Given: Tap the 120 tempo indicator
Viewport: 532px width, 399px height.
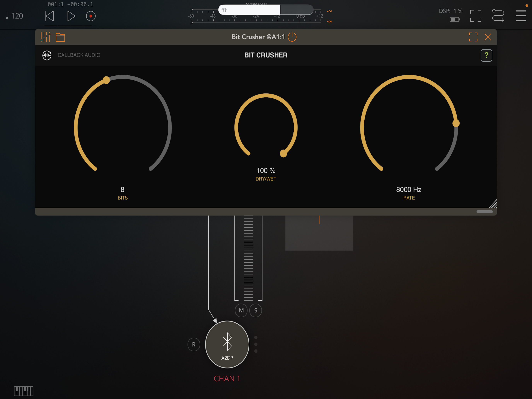Looking at the screenshot, I should (14, 16).
